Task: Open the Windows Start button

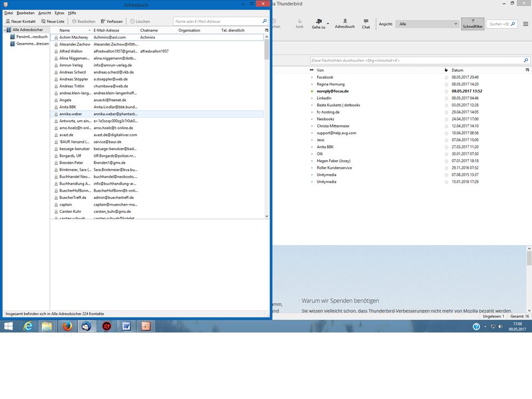Action: point(8,326)
